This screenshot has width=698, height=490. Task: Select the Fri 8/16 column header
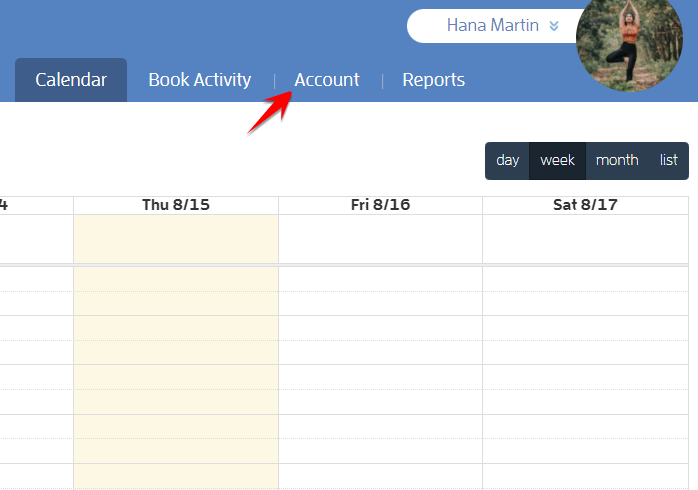(x=381, y=205)
